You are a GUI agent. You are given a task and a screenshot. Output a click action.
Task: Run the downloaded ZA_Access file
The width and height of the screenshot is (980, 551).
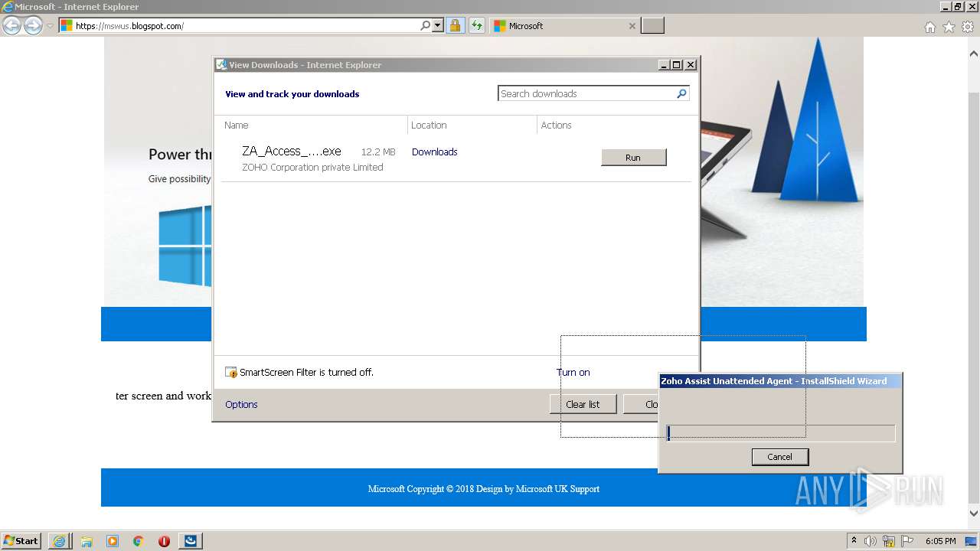[633, 157]
